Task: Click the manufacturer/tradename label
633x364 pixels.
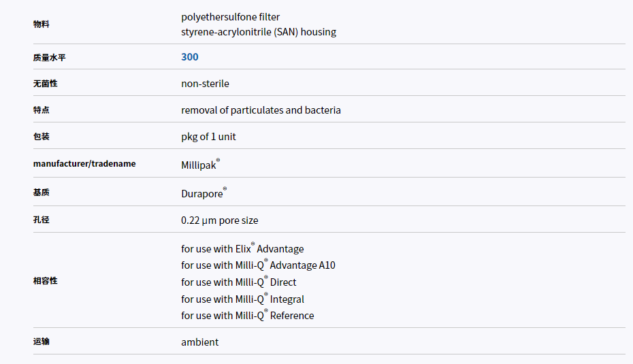Action: click(x=84, y=163)
